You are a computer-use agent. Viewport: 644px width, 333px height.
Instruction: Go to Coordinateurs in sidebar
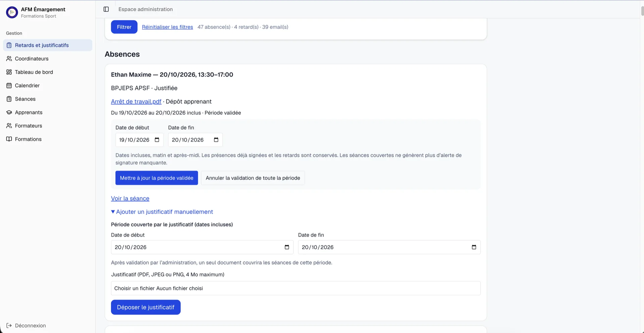(48, 59)
